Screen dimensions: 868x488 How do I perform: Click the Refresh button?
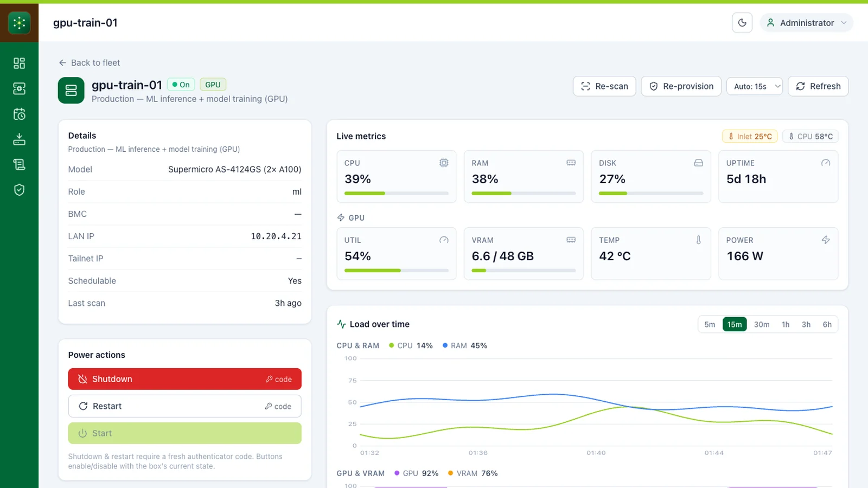point(818,86)
